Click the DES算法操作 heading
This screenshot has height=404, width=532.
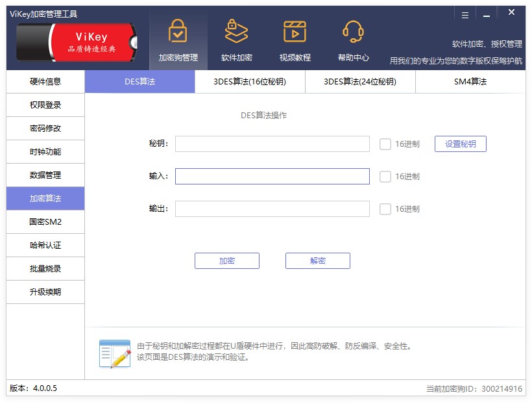pos(263,116)
